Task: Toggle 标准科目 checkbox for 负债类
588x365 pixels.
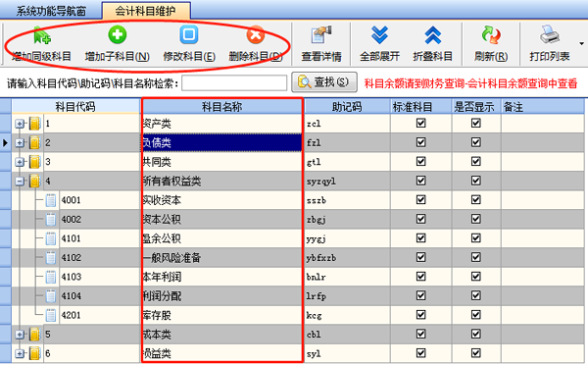Action: click(x=420, y=142)
